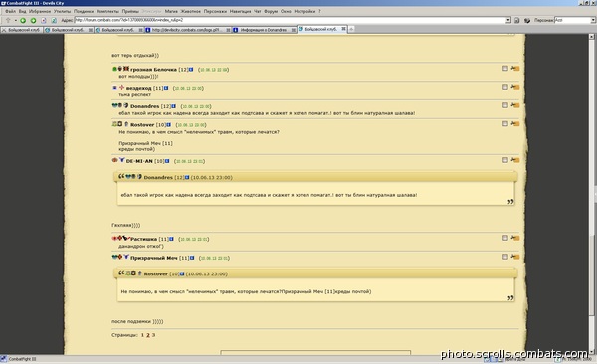Open the Настройки menu

tap(304, 11)
